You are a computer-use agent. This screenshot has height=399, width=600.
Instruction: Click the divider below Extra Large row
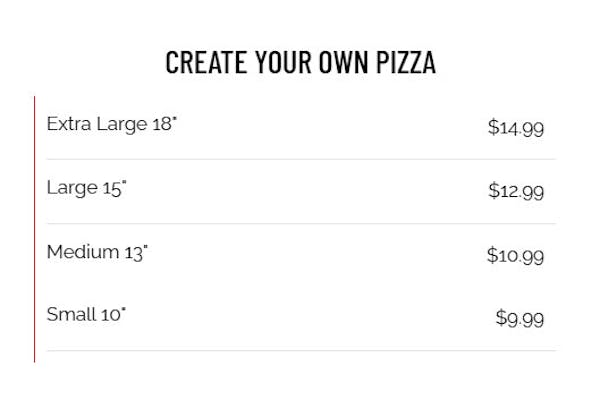point(301,159)
